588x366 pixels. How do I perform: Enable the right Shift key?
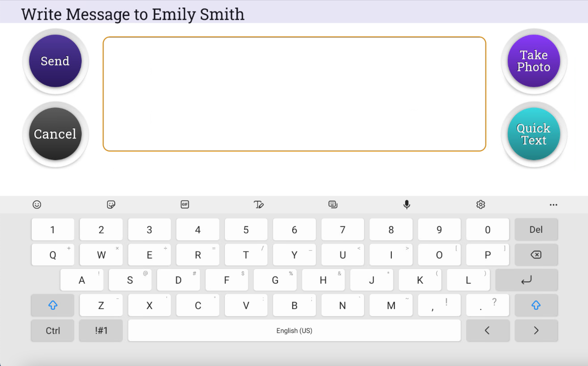(536, 305)
